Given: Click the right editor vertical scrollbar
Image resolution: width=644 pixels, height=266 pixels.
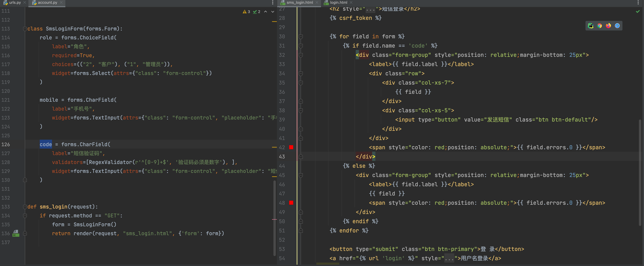Looking at the screenshot, I should [640, 173].
